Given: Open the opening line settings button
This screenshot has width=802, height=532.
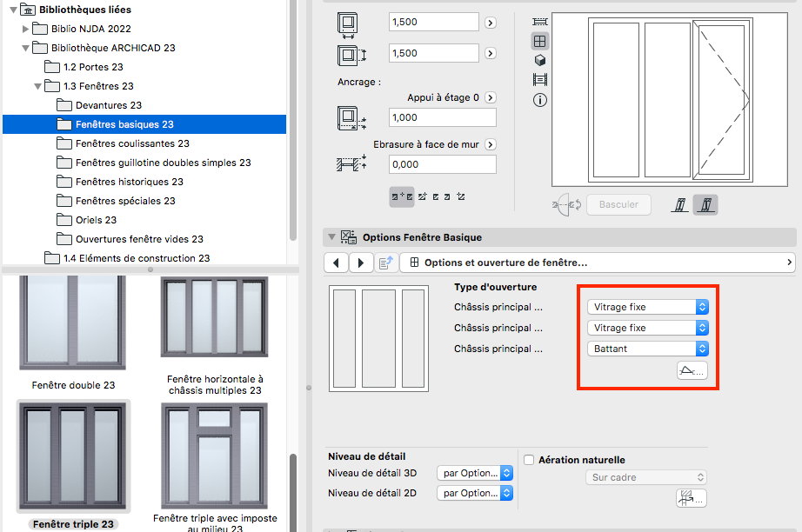Looking at the screenshot, I should click(692, 370).
